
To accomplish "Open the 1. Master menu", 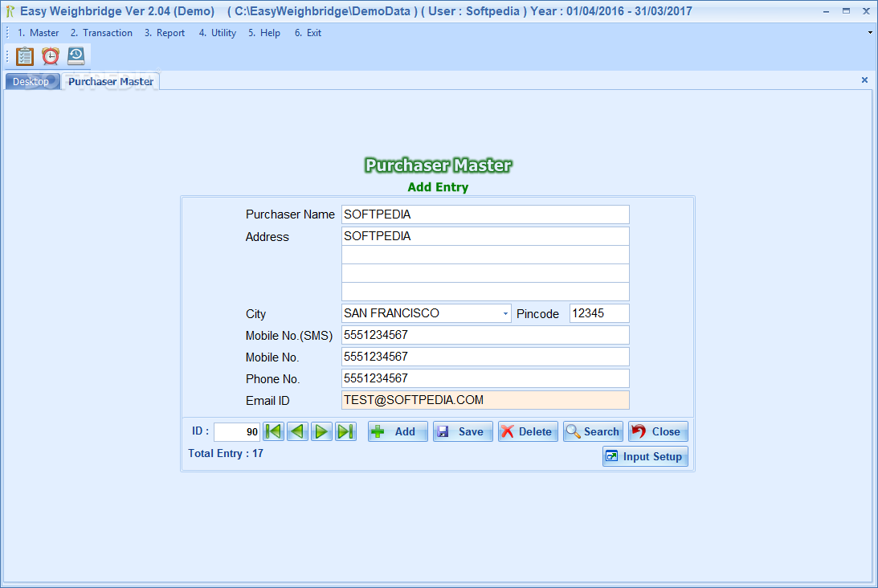I will (38, 33).
